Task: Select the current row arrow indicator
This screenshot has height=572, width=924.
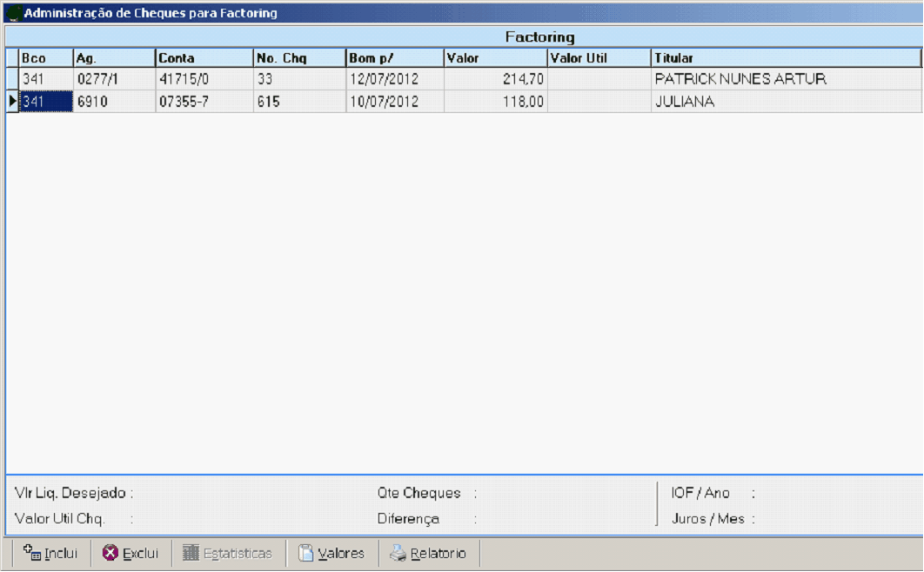Action: [12, 102]
